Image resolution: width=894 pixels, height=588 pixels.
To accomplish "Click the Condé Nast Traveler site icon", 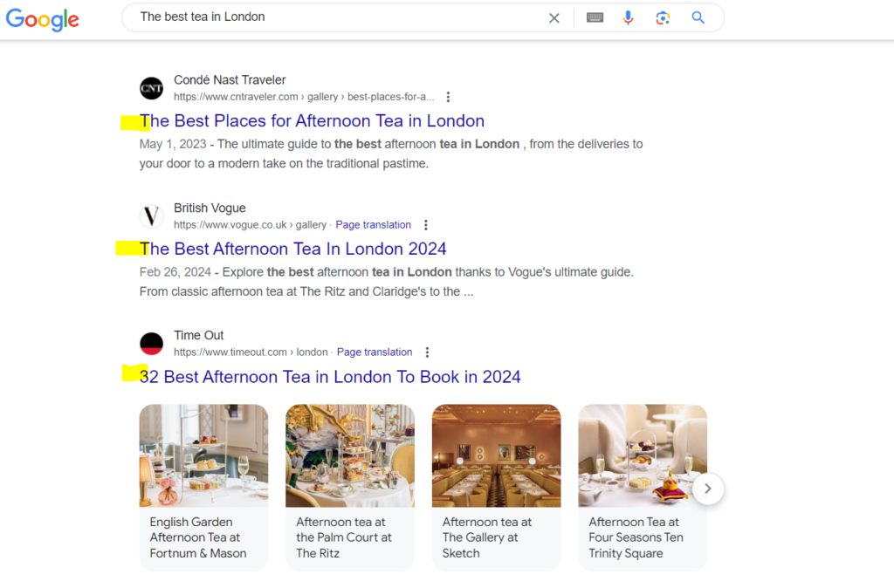I will (152, 88).
